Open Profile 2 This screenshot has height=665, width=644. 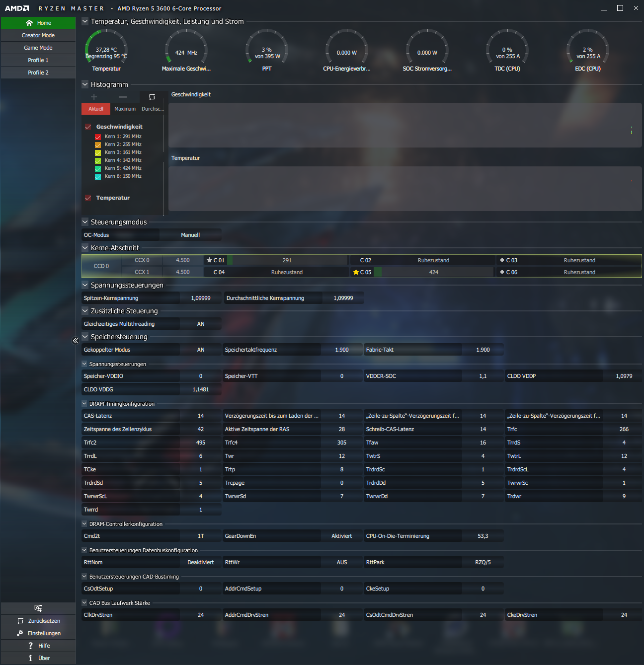38,73
